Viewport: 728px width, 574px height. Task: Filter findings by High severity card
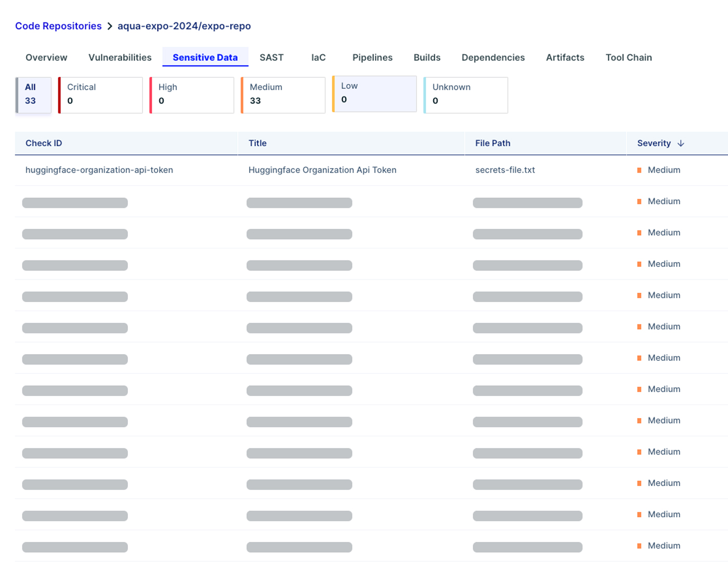pyautogui.click(x=192, y=95)
